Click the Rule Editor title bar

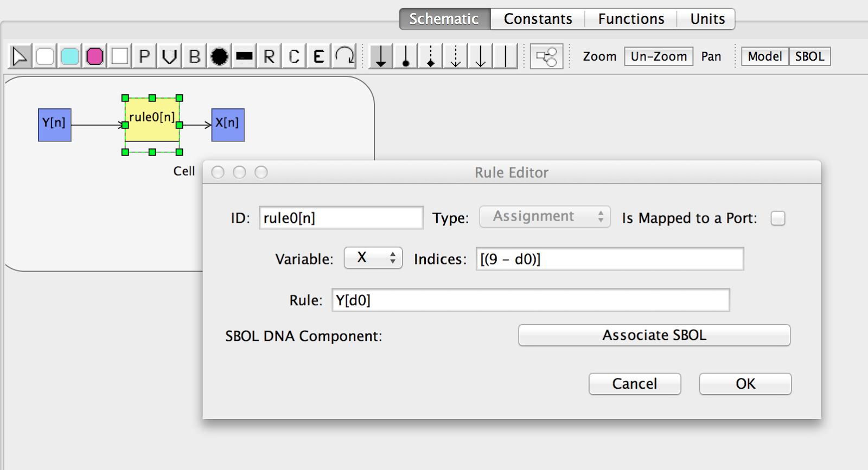512,172
